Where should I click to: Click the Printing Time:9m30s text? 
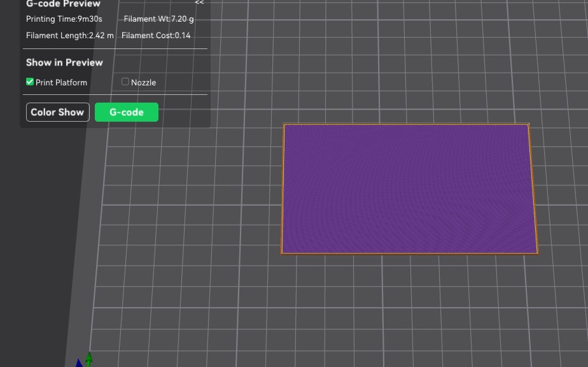click(64, 18)
